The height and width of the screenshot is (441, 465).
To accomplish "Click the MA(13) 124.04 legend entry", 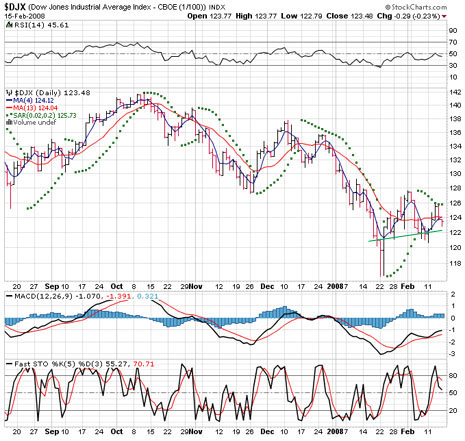I will (35, 108).
